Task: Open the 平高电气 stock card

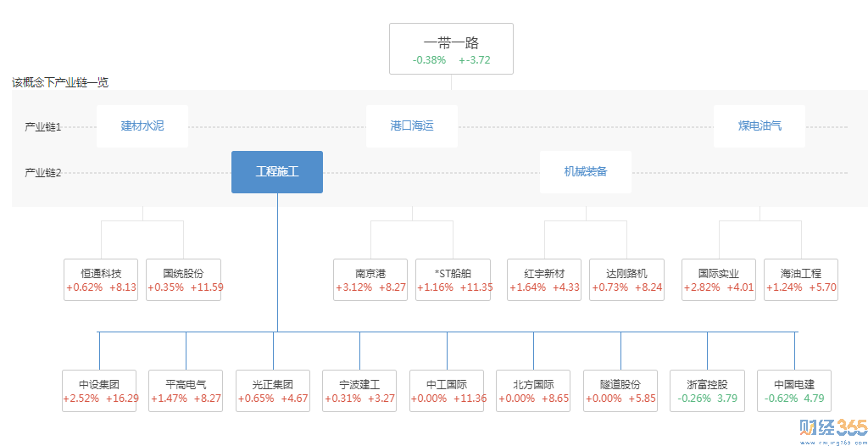Action: 186,391
